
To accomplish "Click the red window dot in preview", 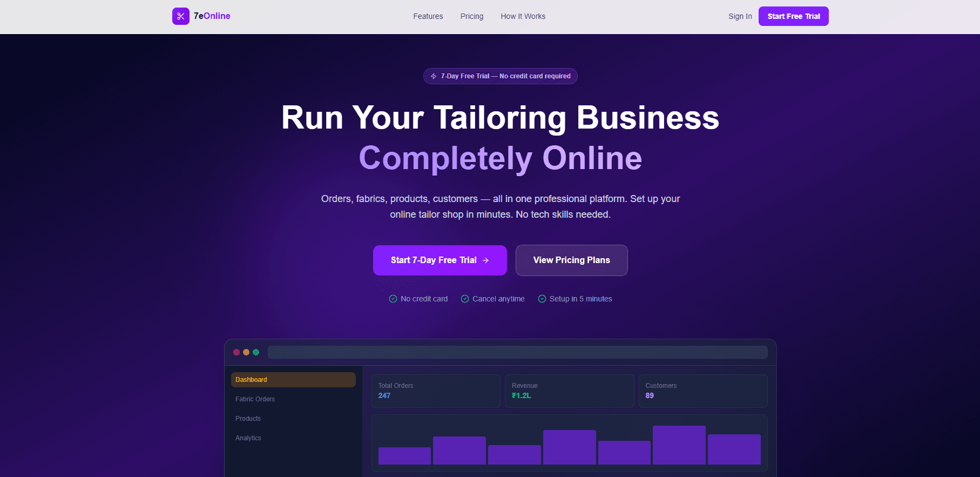I will click(236, 352).
